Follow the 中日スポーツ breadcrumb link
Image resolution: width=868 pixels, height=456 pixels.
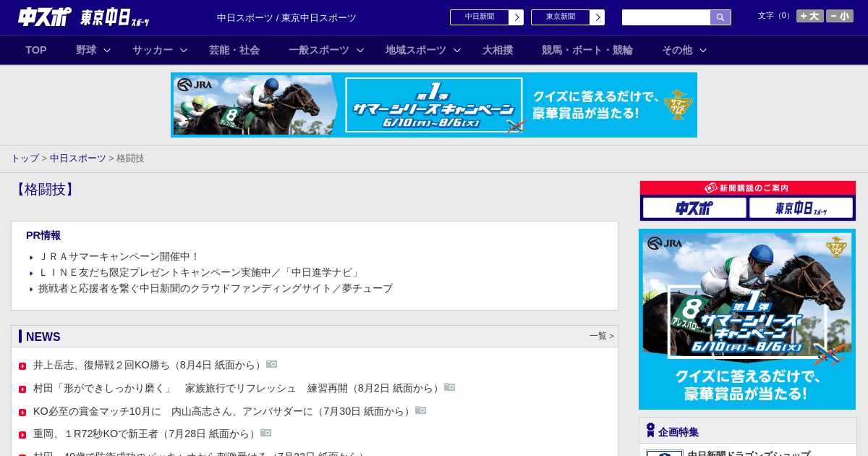click(x=78, y=159)
